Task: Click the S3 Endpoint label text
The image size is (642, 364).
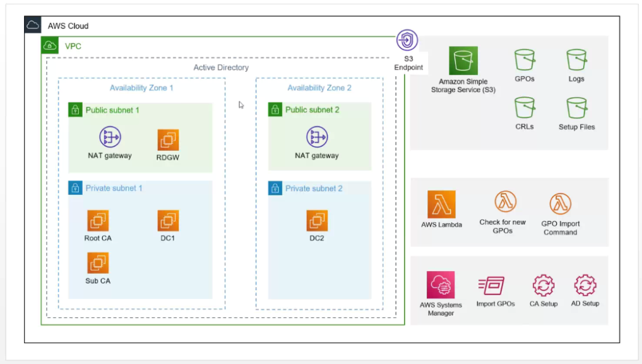Action: click(x=408, y=63)
